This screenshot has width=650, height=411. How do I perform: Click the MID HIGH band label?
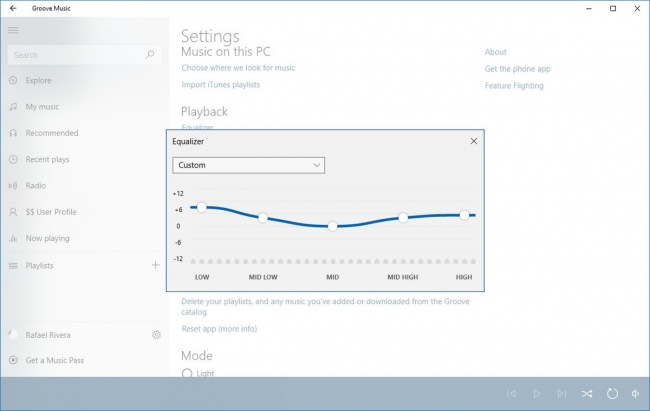pyautogui.click(x=403, y=277)
